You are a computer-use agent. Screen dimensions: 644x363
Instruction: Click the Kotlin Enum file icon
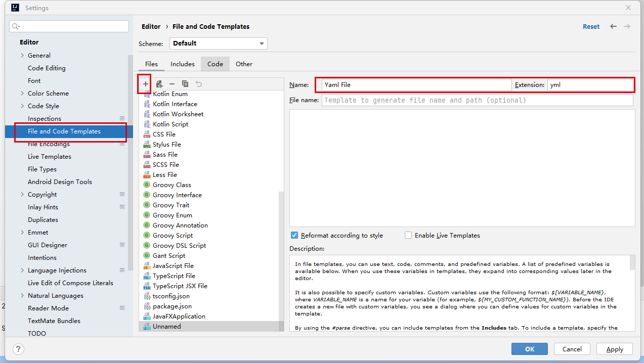pos(147,94)
